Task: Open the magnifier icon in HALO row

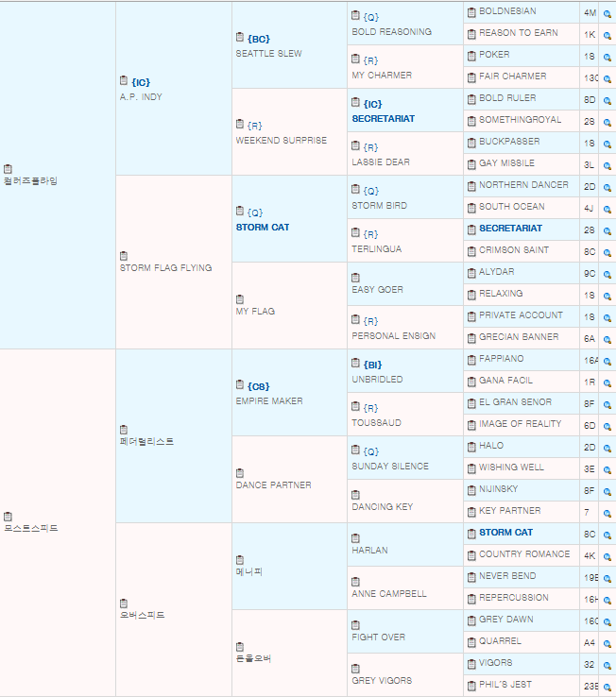Action: 607,449
